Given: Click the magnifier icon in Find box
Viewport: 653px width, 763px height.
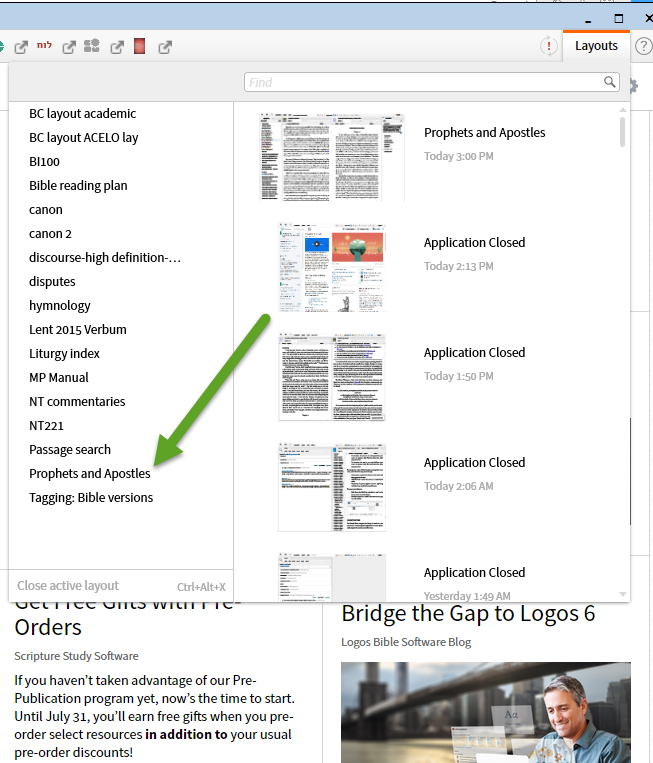Looking at the screenshot, I should 609,82.
